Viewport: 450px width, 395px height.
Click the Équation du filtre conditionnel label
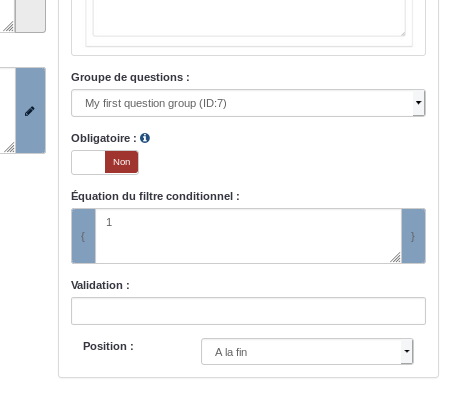pyautogui.click(x=155, y=196)
